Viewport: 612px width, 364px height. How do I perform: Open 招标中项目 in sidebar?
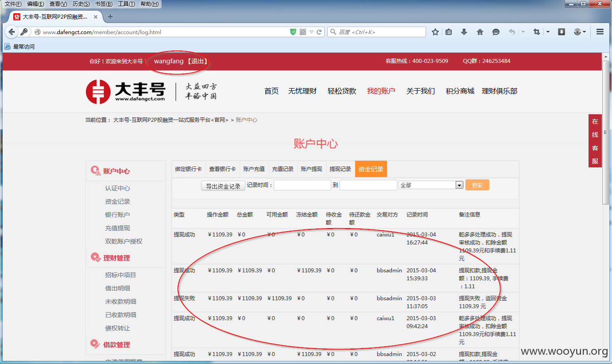tap(120, 275)
